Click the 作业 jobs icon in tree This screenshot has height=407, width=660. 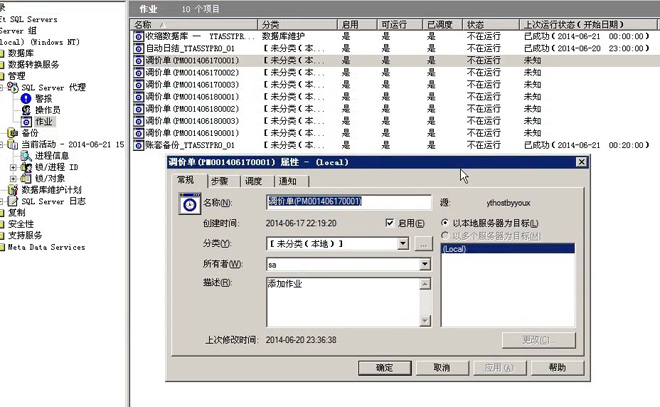pyautogui.click(x=26, y=122)
